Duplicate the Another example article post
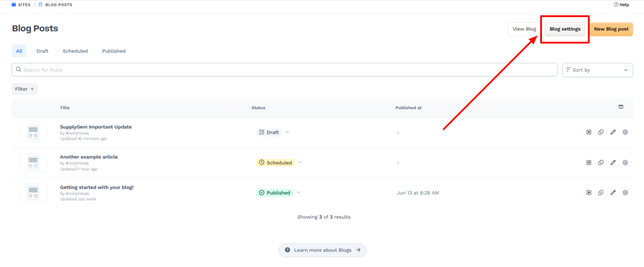The image size is (644, 267). pos(601,162)
